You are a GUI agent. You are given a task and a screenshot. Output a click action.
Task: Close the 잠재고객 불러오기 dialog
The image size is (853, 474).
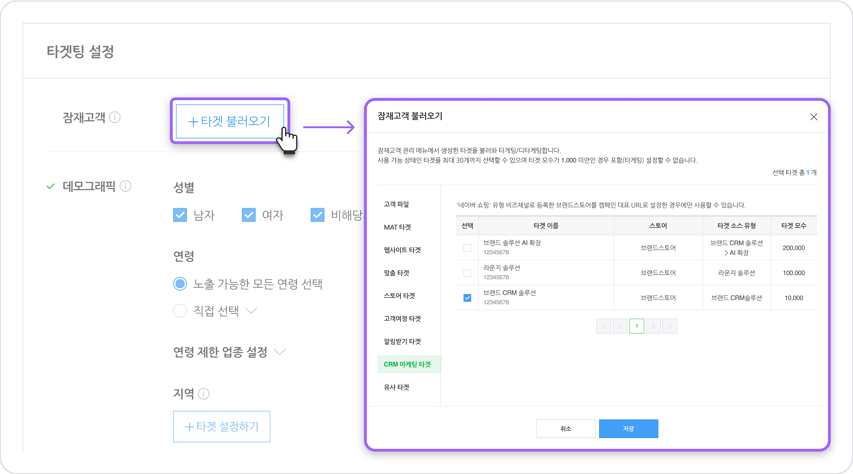[813, 116]
